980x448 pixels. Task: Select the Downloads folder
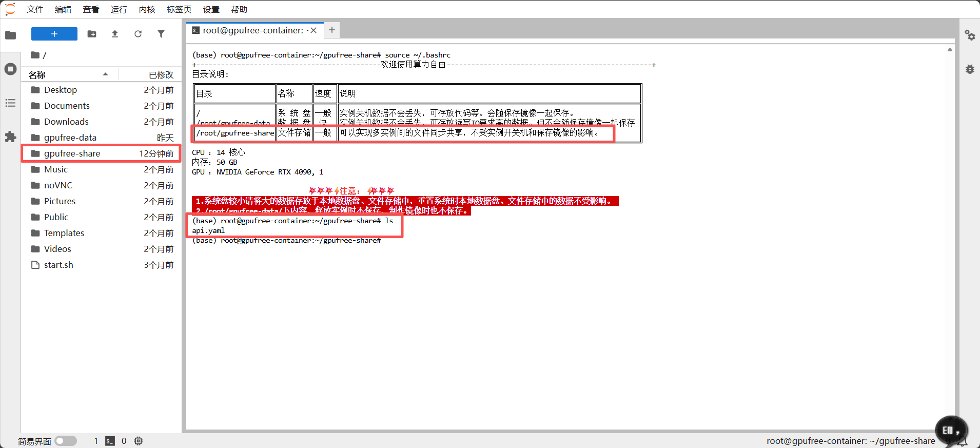(x=102, y=122)
